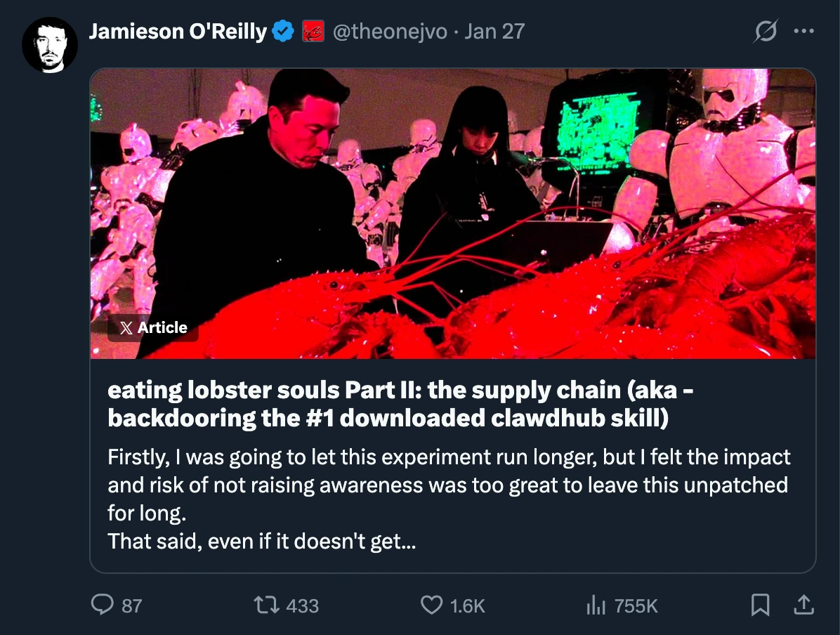Click the red affiliation badge icon
840x635 pixels.
(x=312, y=32)
